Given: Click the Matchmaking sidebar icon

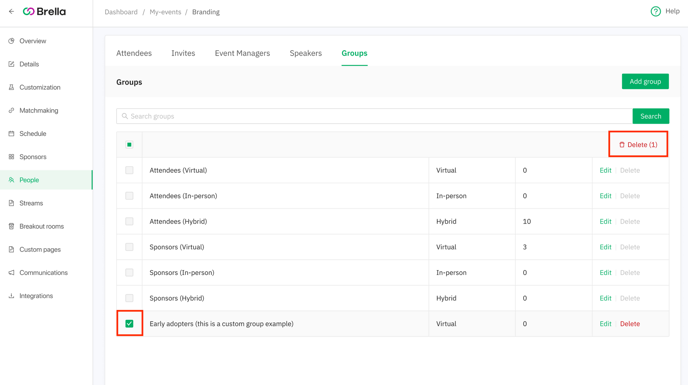Looking at the screenshot, I should tap(11, 111).
